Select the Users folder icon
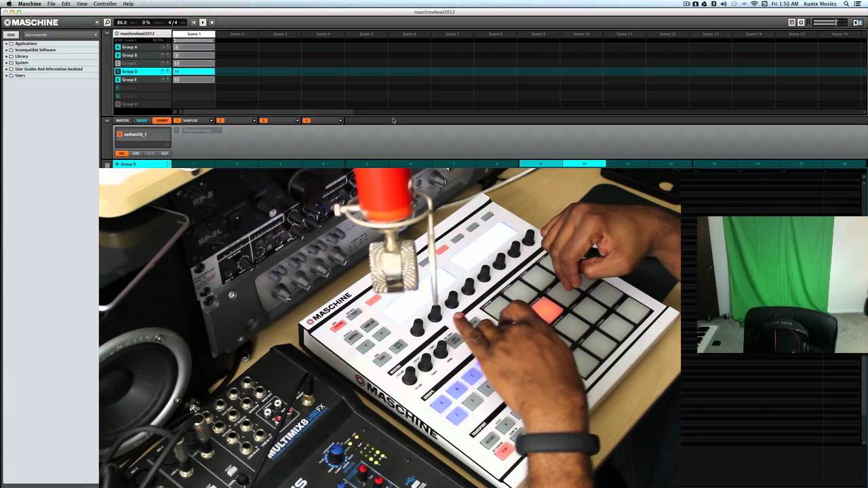The height and width of the screenshot is (488, 868). point(12,75)
